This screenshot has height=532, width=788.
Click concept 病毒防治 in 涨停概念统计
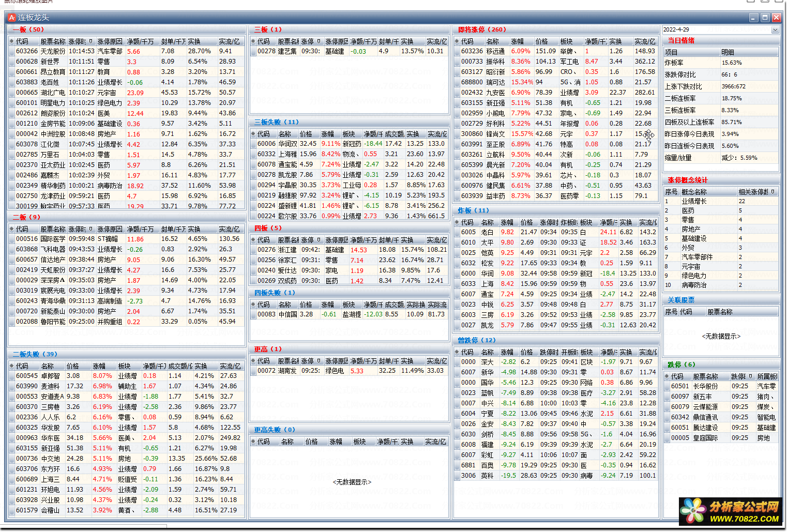tap(694, 285)
